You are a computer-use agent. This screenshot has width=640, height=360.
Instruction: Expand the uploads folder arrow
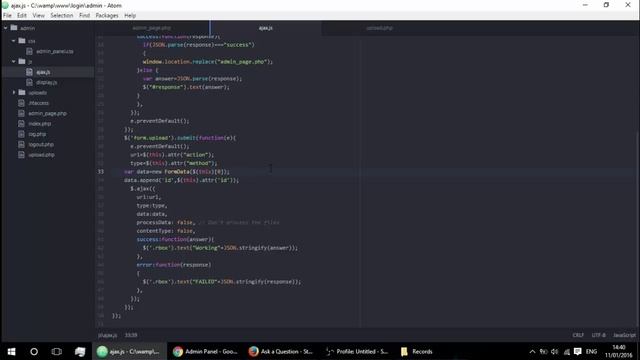(x=13, y=93)
